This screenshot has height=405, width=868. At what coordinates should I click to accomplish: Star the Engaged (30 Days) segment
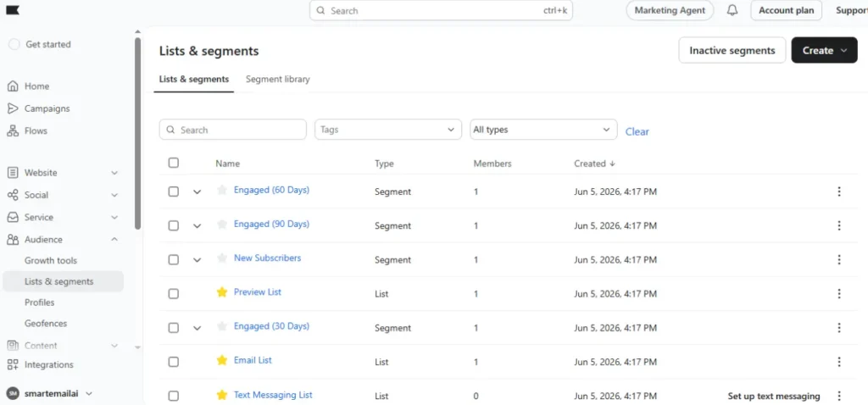[x=222, y=326]
